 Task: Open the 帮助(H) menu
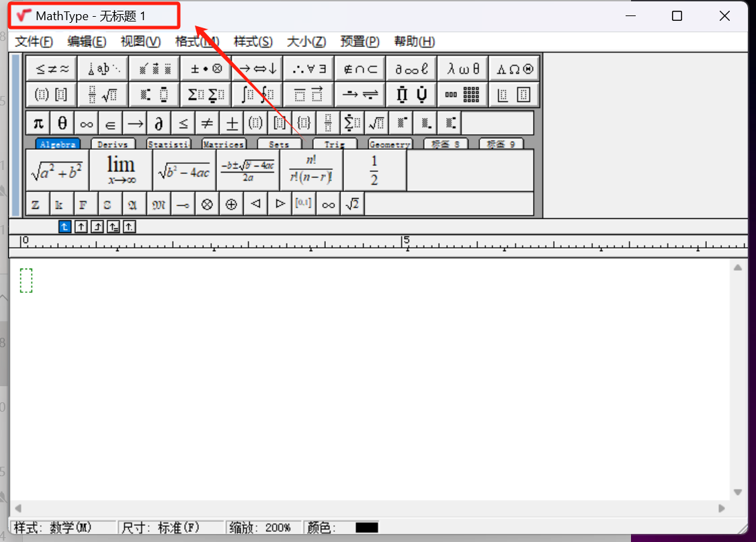point(415,42)
